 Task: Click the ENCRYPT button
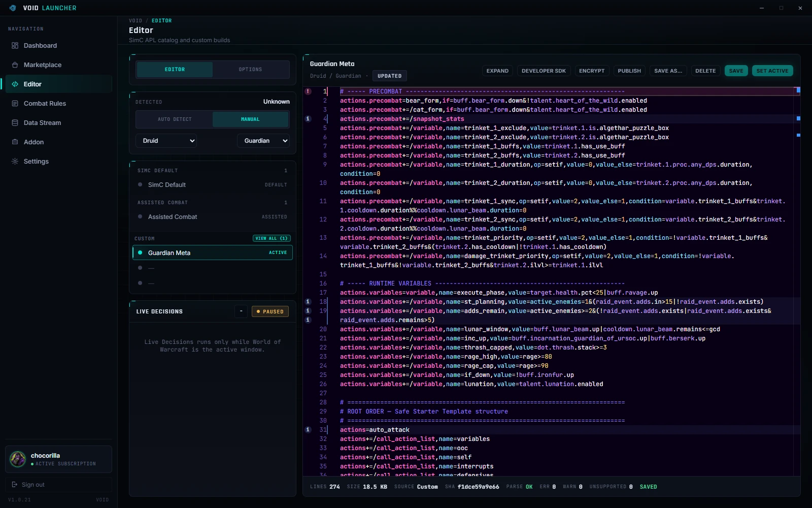click(x=592, y=71)
